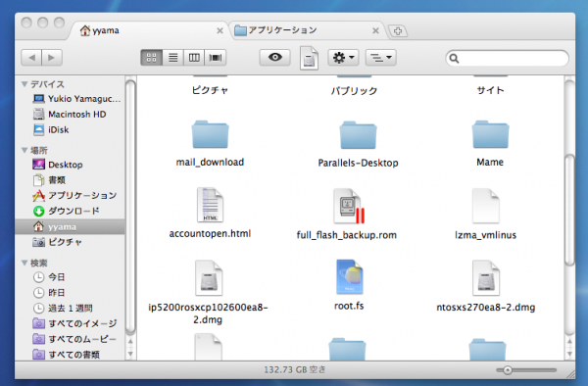The height and width of the screenshot is (386, 588).
Task: Switch to icon view mode
Action: (152, 58)
